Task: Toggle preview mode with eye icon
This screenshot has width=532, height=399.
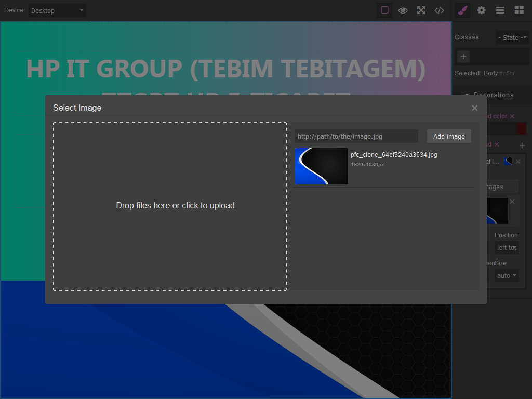Action: click(x=403, y=10)
